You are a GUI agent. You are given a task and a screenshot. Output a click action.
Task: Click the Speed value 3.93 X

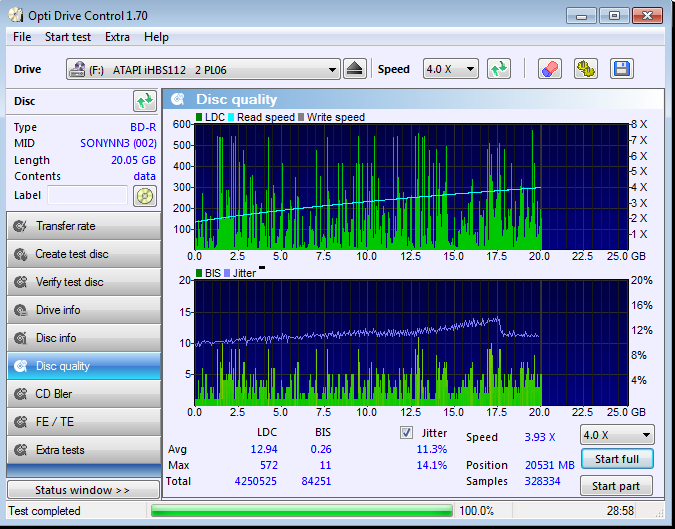pos(540,437)
